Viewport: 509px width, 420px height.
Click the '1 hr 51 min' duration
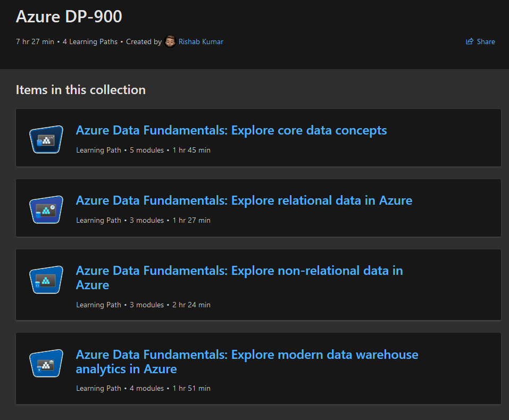[x=191, y=388]
